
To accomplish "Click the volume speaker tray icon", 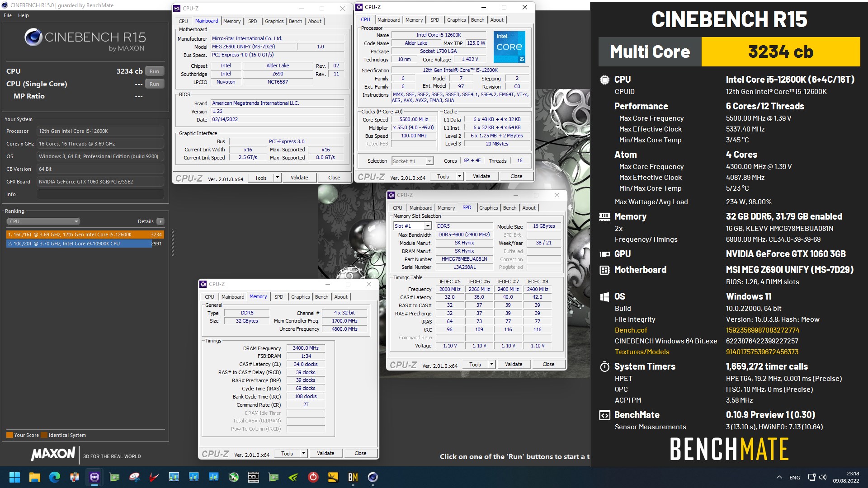I will tap(823, 477).
